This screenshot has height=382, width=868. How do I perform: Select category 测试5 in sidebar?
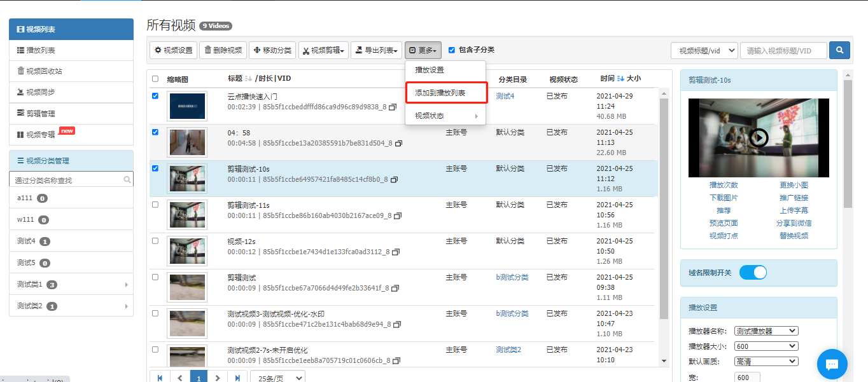[71, 263]
